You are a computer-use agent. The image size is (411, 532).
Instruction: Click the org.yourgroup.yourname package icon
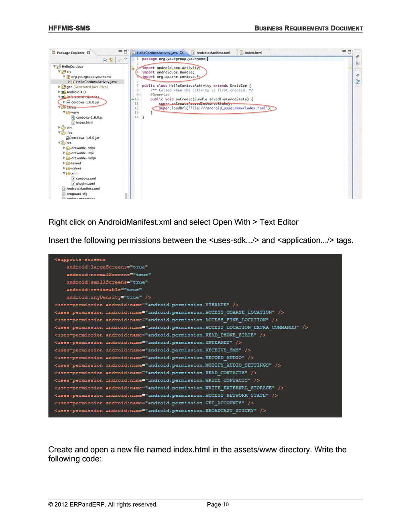pyautogui.click(x=69, y=77)
